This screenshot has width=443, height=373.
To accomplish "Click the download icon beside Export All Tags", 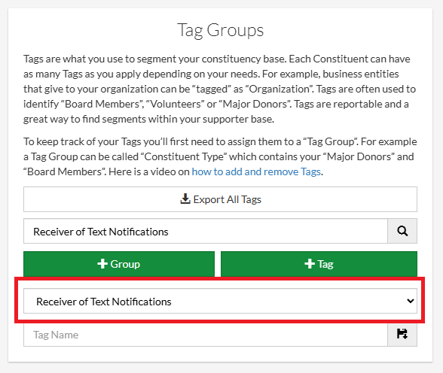I will pyautogui.click(x=185, y=199).
